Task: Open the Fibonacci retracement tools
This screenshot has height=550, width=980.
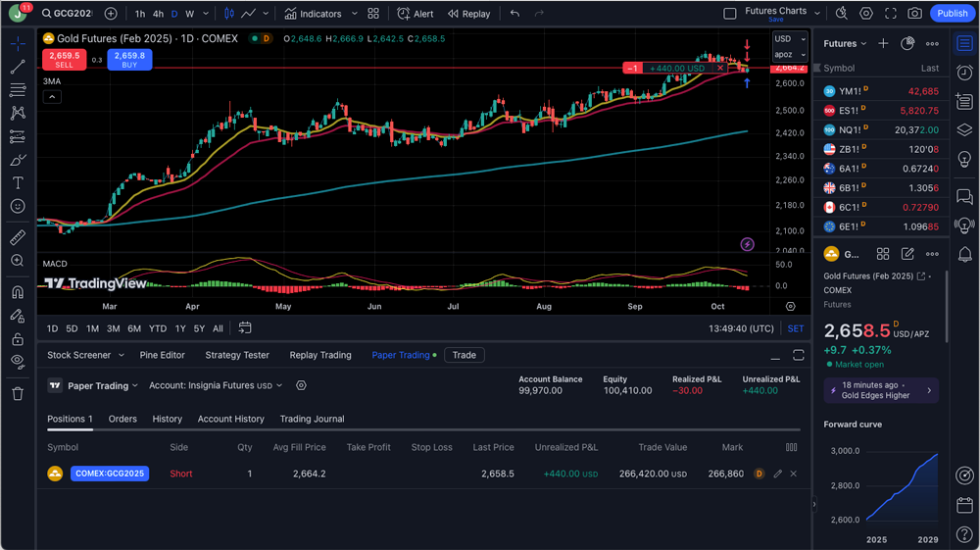Action: tap(18, 90)
